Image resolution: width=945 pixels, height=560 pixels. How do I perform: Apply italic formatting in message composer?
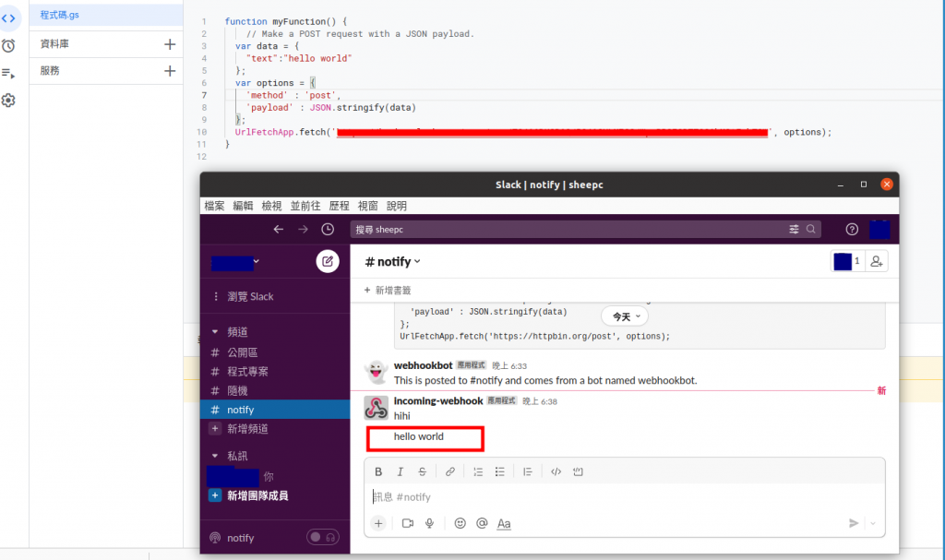pos(400,471)
